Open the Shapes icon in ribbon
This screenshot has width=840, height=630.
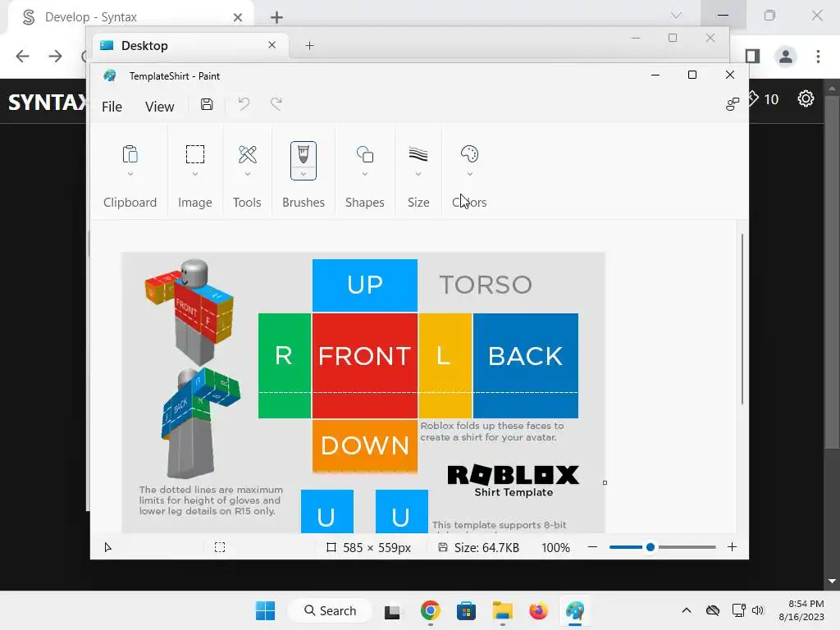pyautogui.click(x=365, y=154)
